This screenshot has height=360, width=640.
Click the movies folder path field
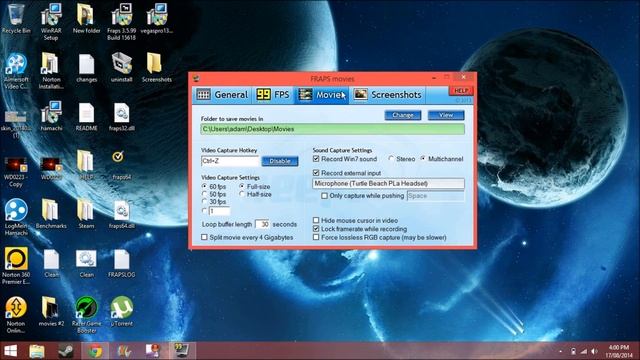[x=332, y=129]
